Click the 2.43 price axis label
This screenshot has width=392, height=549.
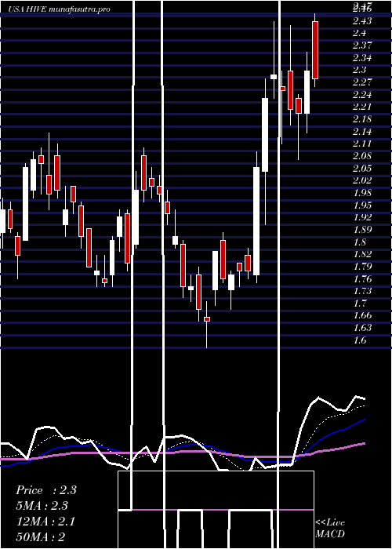[362, 21]
